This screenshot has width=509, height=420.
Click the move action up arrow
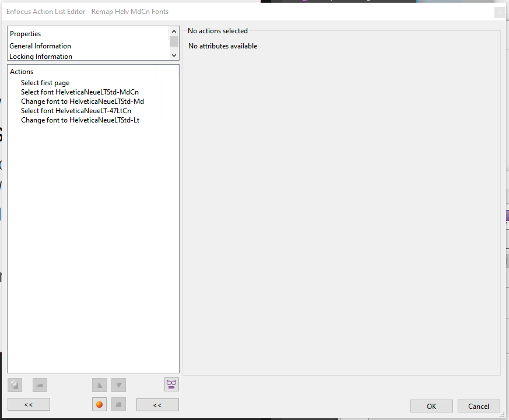coord(99,385)
